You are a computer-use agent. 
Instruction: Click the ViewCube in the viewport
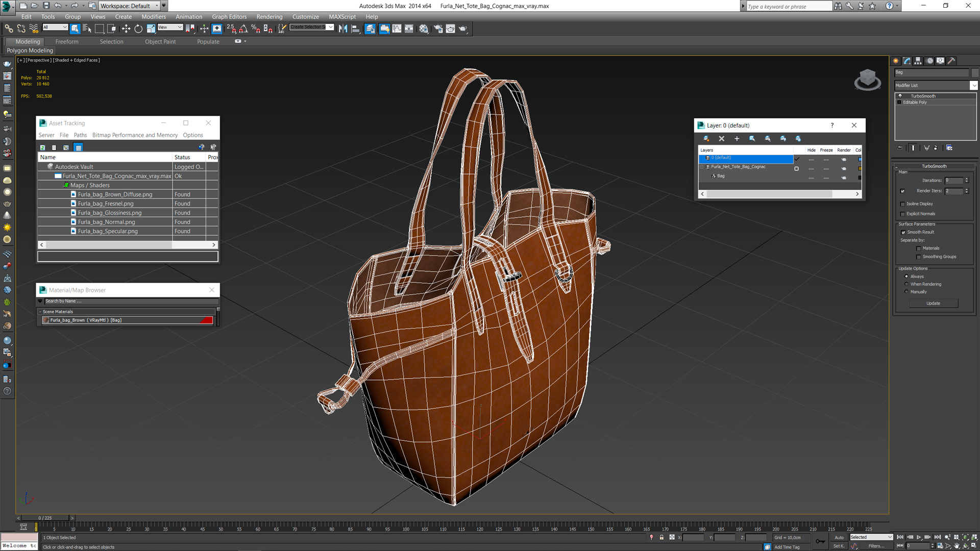click(x=867, y=80)
